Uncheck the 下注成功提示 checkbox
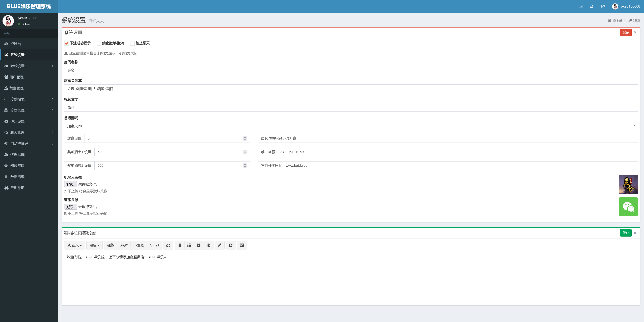Screen dimensions: 644x322 point(67,43)
